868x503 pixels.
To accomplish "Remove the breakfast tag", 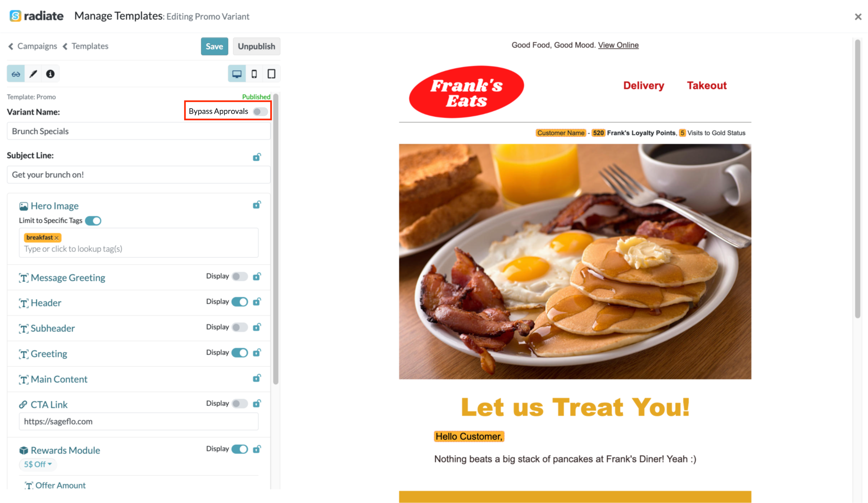I will pyautogui.click(x=56, y=238).
